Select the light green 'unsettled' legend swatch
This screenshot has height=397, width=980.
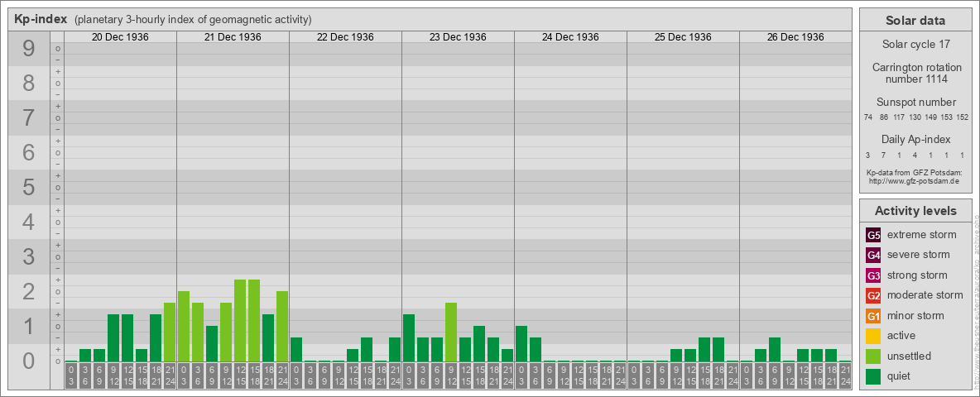pyautogui.click(x=873, y=356)
